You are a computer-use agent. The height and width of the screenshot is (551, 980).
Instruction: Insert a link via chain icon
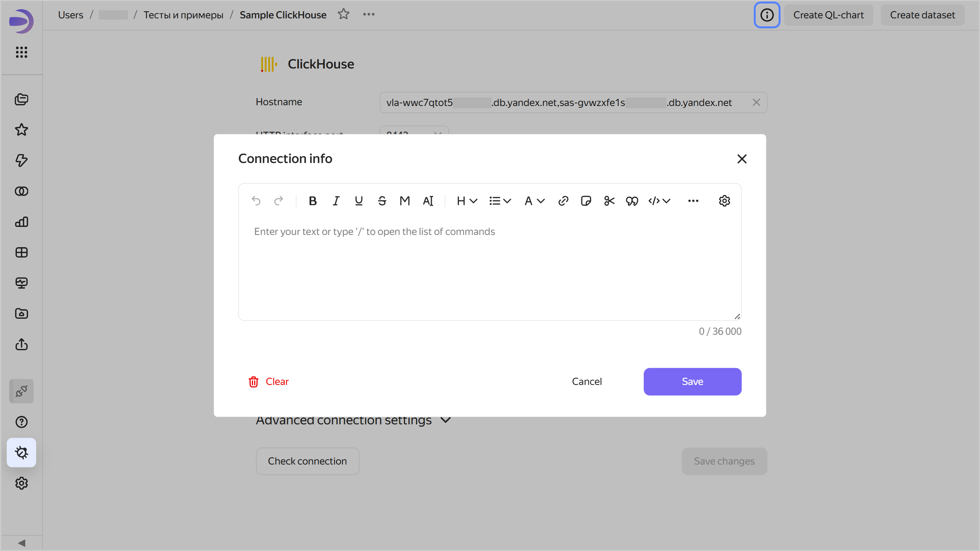click(563, 201)
